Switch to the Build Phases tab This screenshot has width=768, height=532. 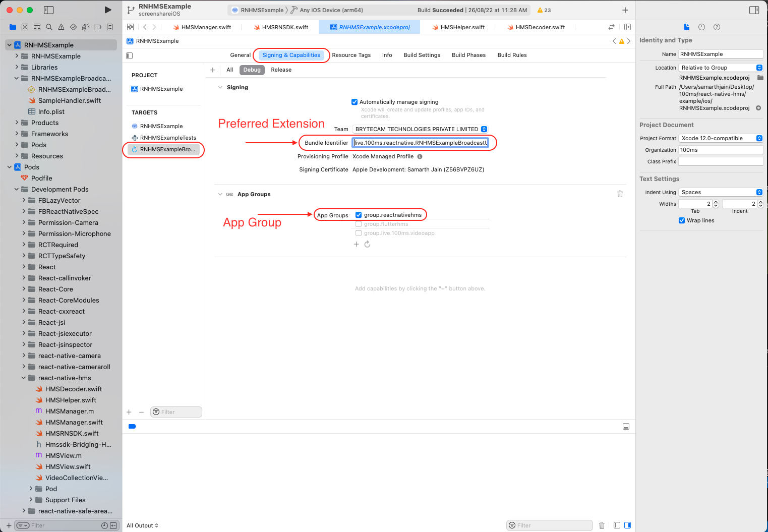[468, 55]
